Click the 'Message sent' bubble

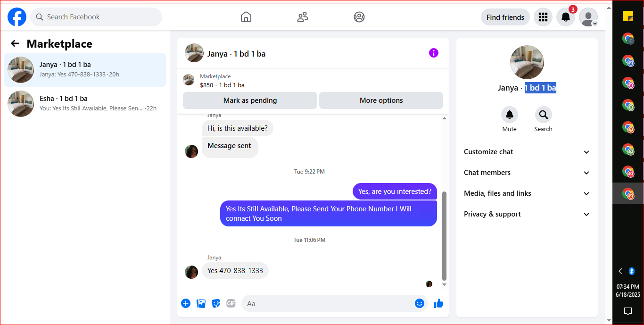230,147
